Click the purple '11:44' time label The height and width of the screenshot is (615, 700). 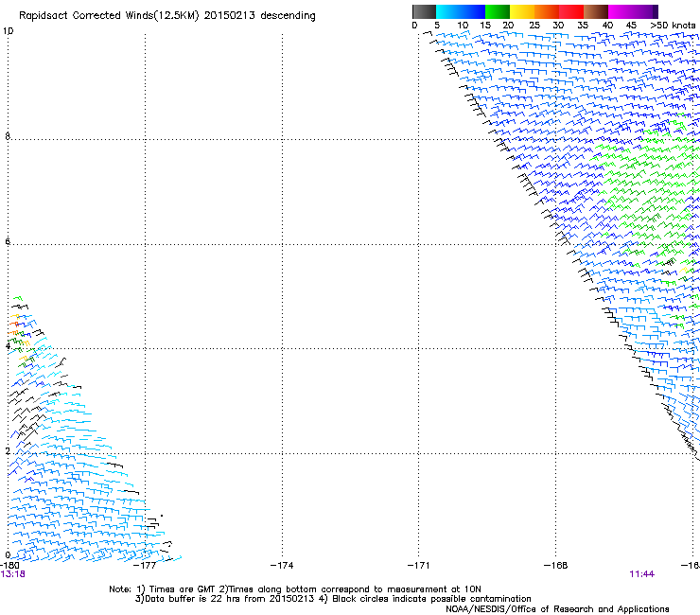642,574
